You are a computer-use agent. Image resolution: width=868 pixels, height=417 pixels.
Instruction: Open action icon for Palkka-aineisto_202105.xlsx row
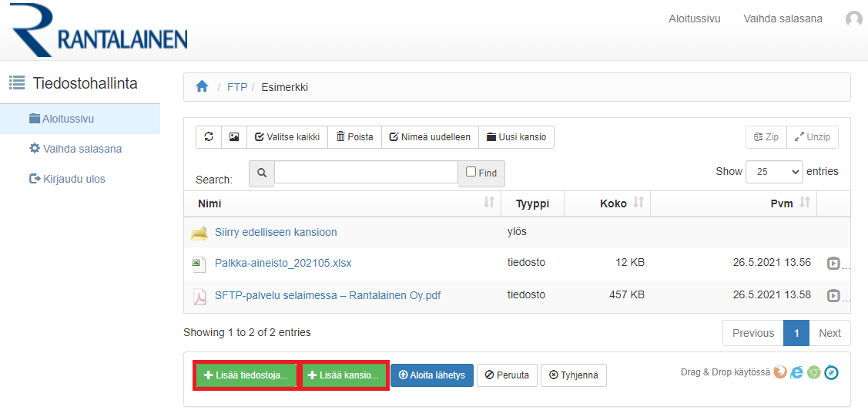pyautogui.click(x=833, y=264)
